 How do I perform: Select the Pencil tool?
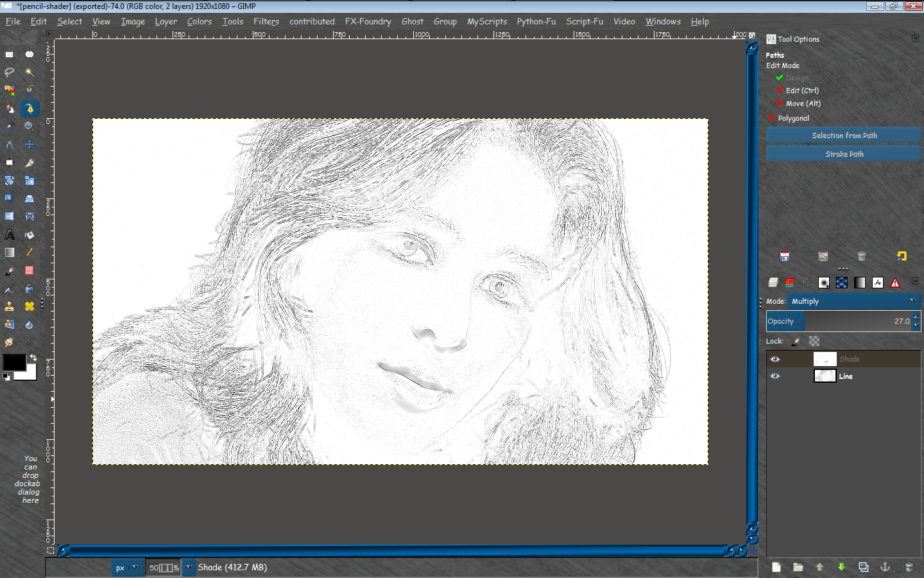(30, 252)
